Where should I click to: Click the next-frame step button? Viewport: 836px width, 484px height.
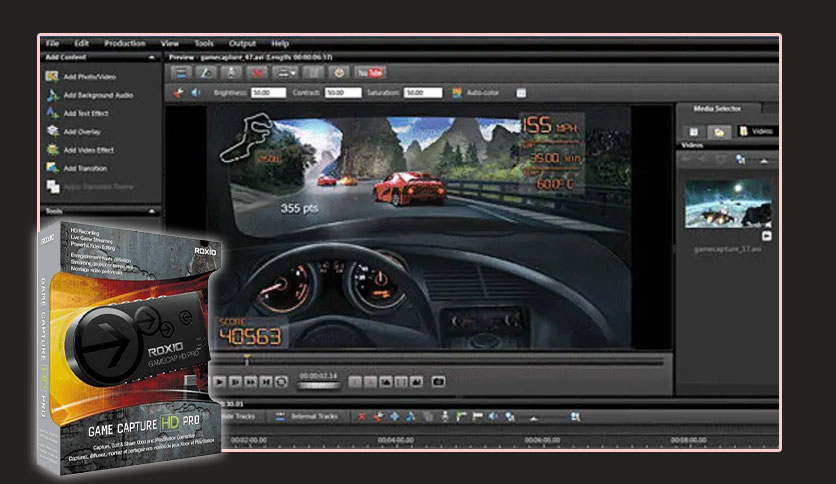click(x=235, y=382)
